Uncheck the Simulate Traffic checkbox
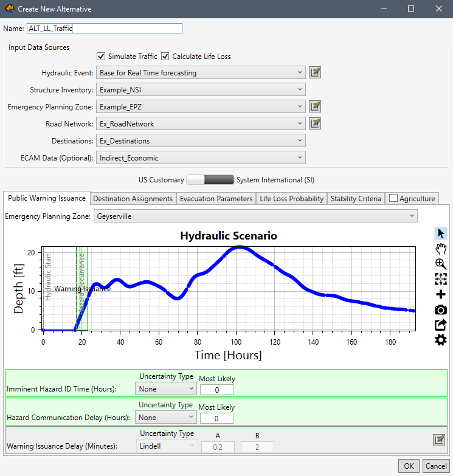This screenshot has width=453, height=476. point(101,57)
